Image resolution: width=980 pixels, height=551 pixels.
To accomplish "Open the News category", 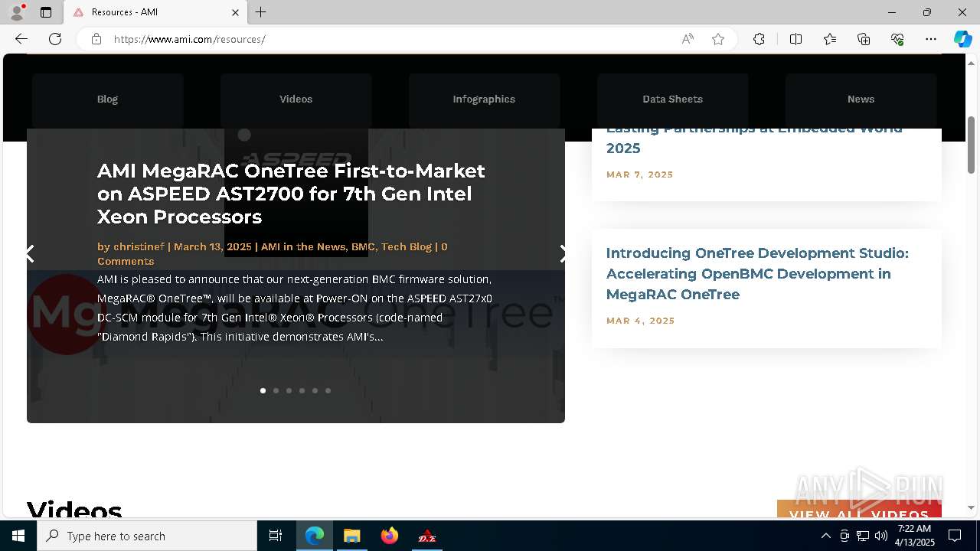I will (x=861, y=99).
